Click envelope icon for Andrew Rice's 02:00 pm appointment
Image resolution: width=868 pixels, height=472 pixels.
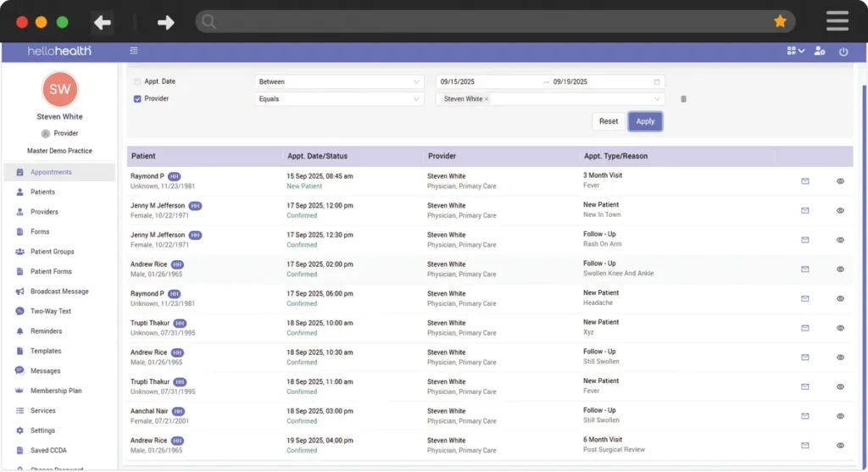pyautogui.click(x=804, y=269)
